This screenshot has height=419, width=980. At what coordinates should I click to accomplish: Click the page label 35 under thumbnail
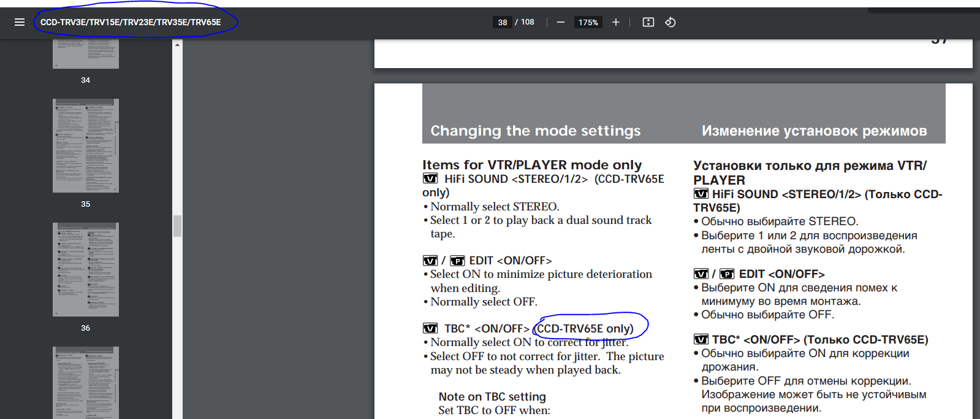point(86,204)
